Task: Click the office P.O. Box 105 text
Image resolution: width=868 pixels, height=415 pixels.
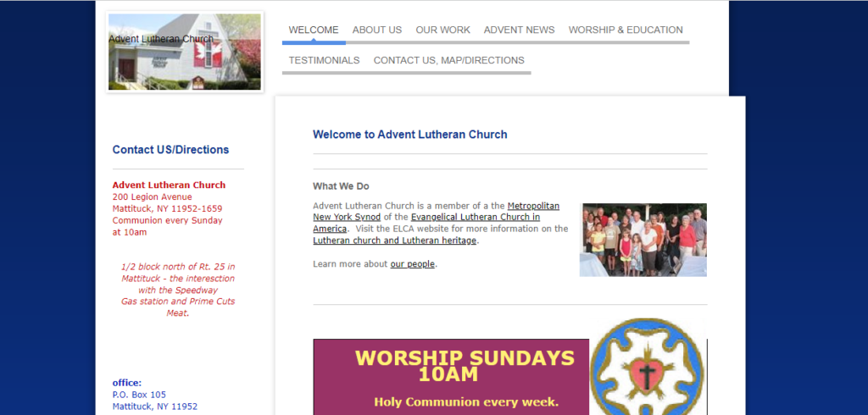Action: [x=139, y=395]
